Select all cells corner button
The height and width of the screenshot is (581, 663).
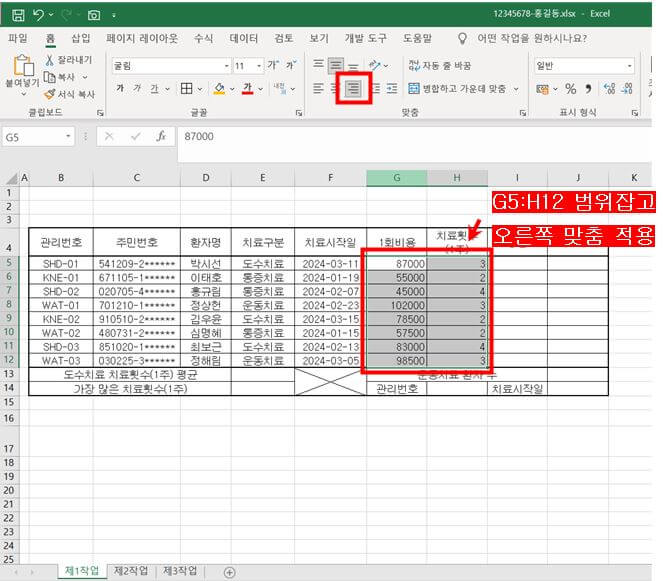tap(12, 178)
